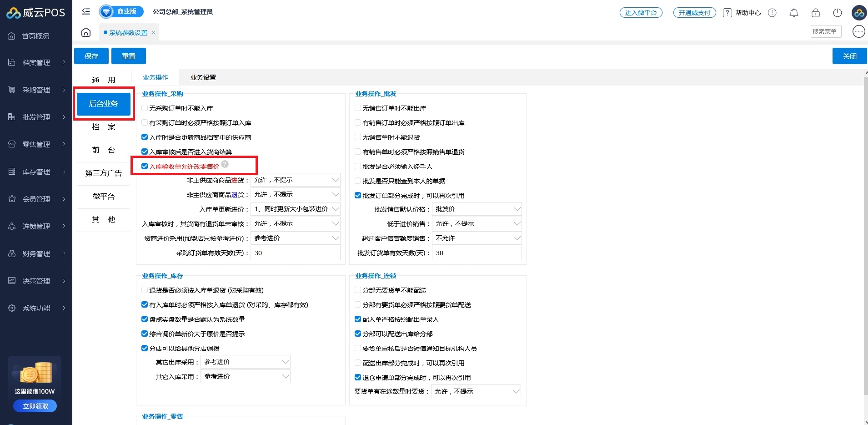Click the lock screen icon
This screenshot has height=425, width=868.
click(x=815, y=13)
